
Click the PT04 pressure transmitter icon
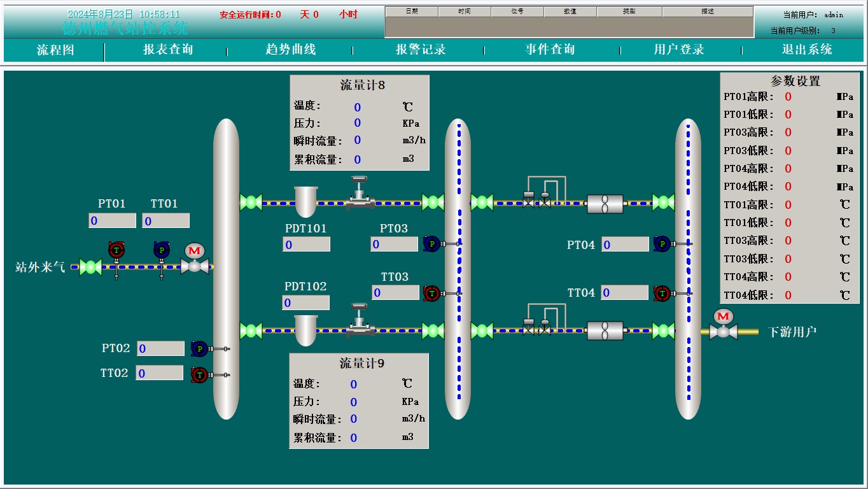tap(662, 243)
